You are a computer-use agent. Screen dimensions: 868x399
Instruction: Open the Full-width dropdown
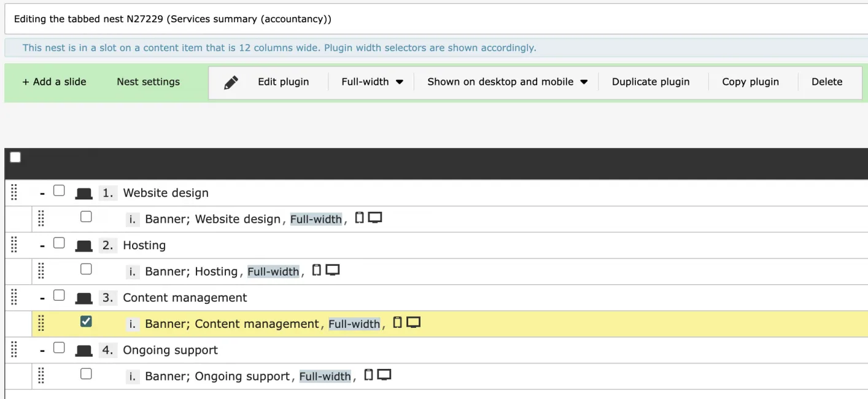coord(371,81)
